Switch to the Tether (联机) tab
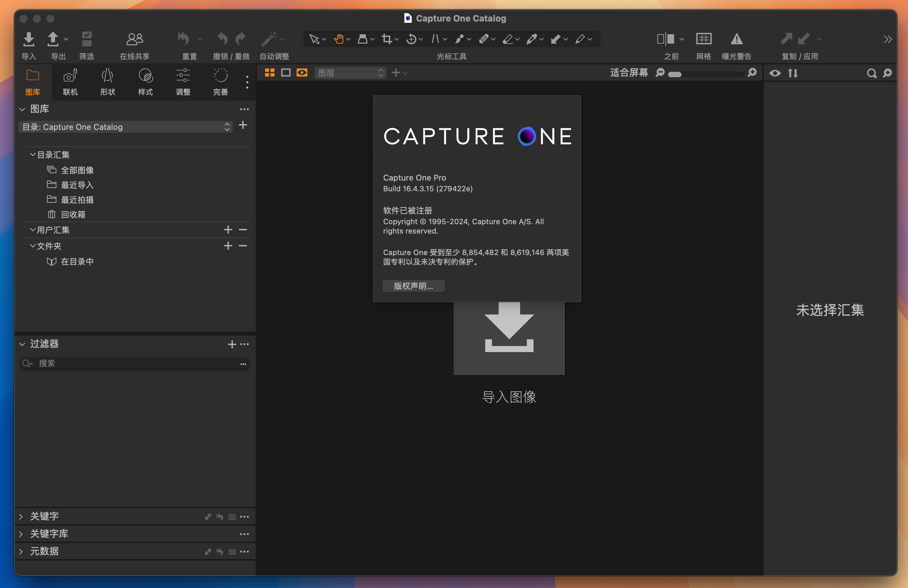This screenshot has width=908, height=588. point(70,82)
